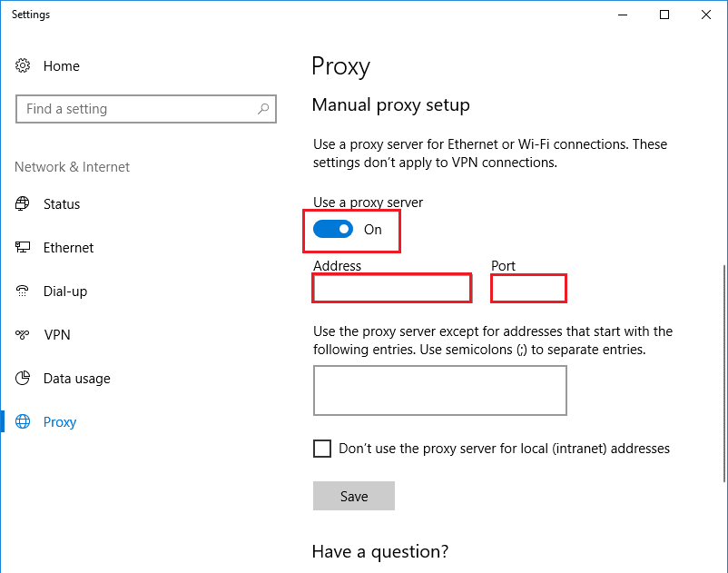Turn off the Use a proxy server toggle
Screen dimensions: 728x573
tap(333, 230)
